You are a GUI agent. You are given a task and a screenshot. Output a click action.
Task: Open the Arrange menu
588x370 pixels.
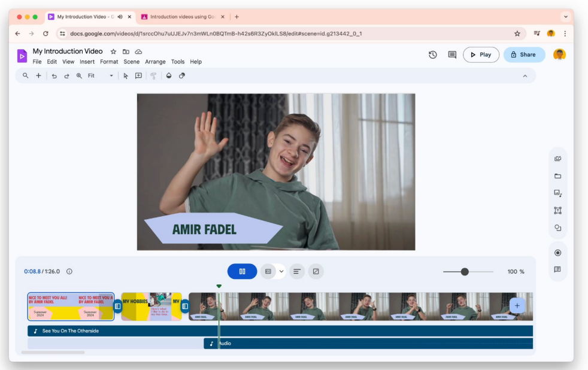click(x=155, y=62)
